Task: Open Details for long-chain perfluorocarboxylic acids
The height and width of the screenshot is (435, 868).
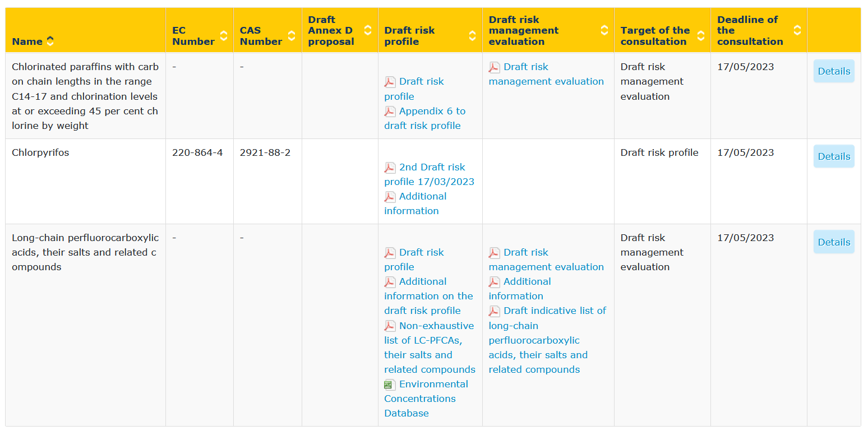Action: coord(833,242)
